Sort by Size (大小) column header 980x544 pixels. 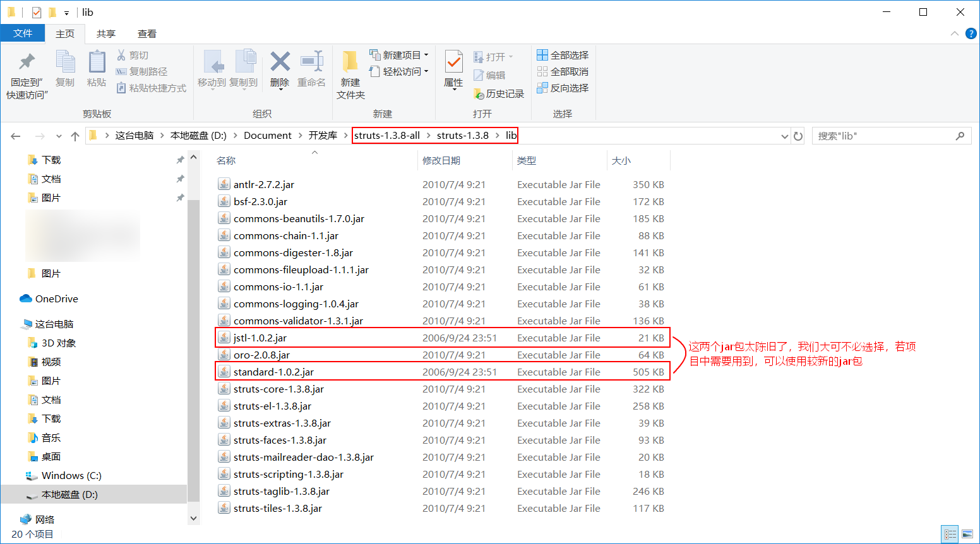(x=621, y=161)
